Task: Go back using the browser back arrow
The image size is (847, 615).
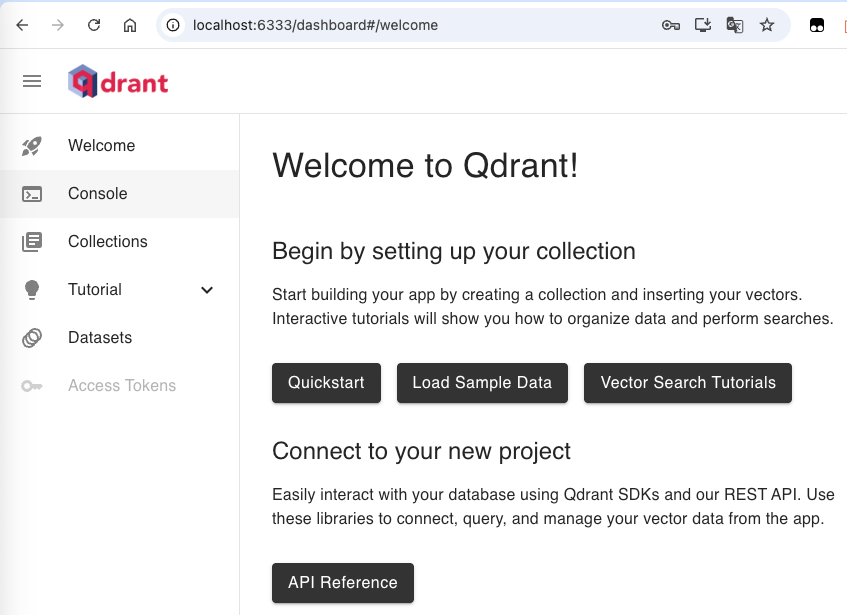Action: [22, 25]
